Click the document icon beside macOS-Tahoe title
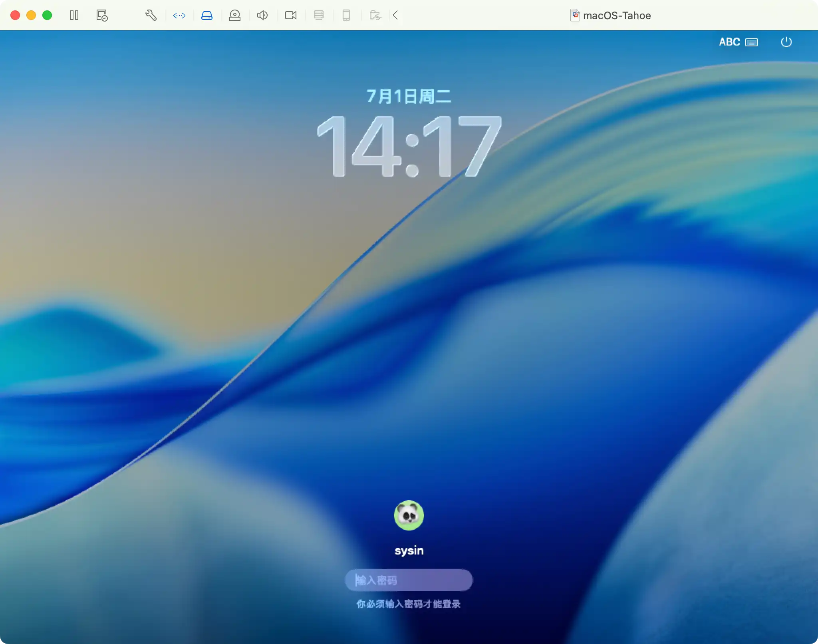This screenshot has height=644, width=818. click(575, 15)
